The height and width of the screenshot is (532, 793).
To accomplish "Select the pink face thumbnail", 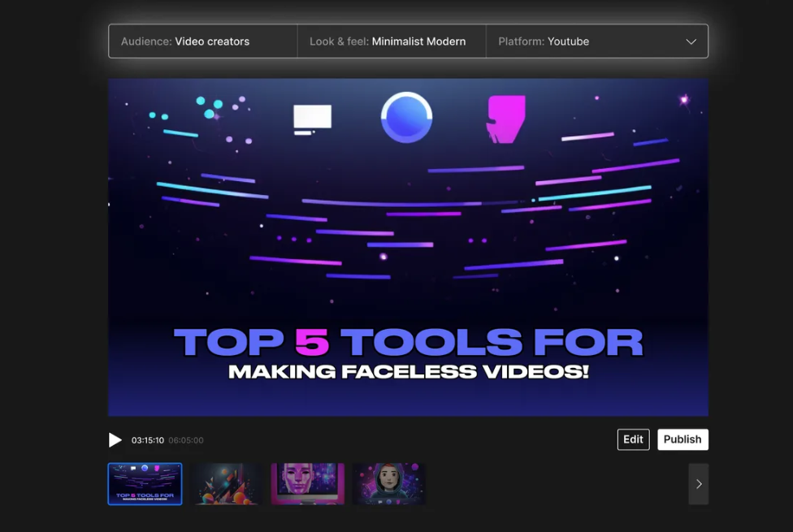I will (307, 484).
